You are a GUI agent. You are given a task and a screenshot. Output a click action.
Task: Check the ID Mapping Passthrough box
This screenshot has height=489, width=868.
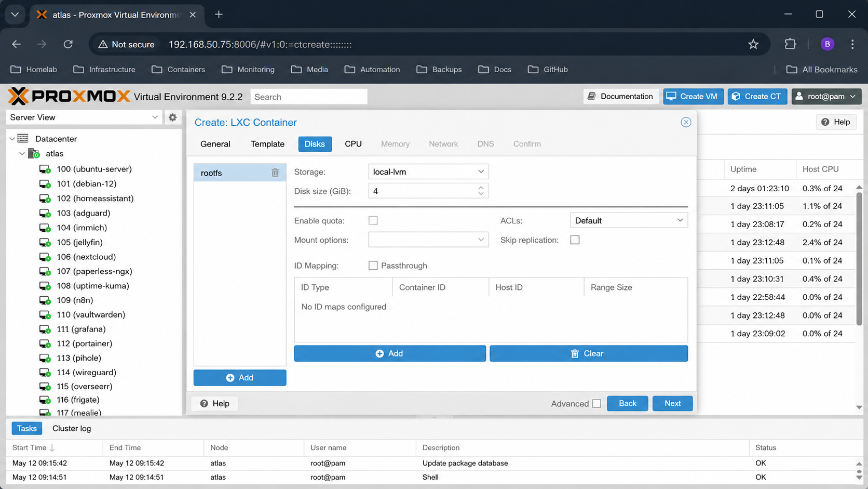pos(373,266)
